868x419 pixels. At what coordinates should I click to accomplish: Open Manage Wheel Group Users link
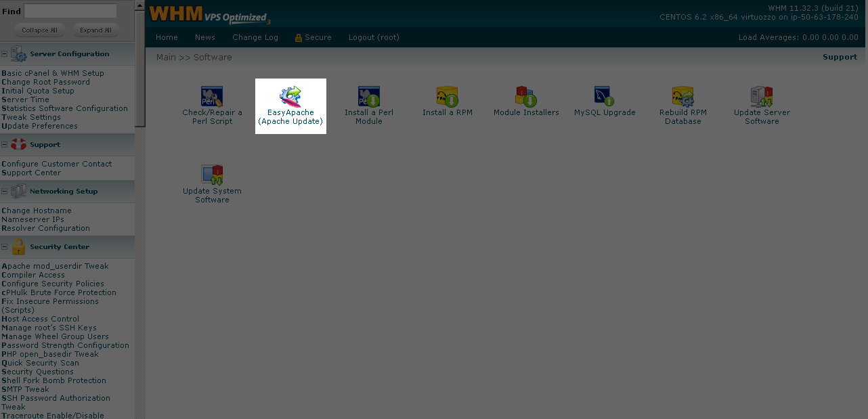click(x=55, y=336)
